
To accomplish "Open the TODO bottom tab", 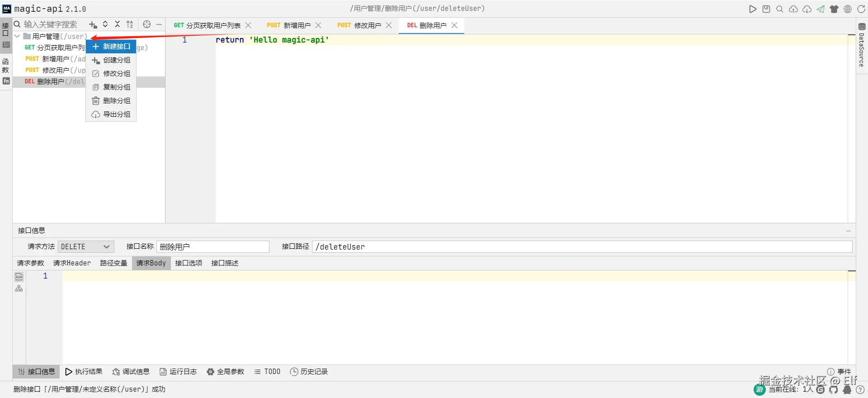I will coord(267,372).
